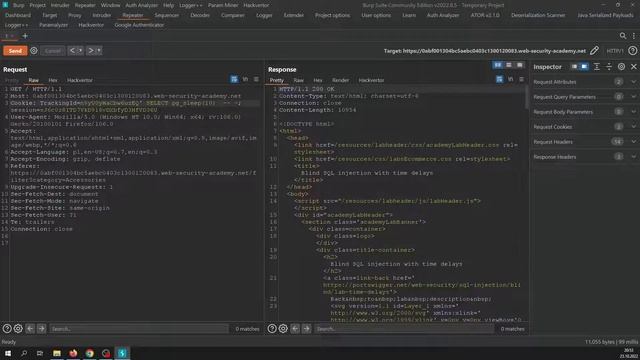Select top-bottom request/response layout
Screen dimensions: 640x360
pyautogui.click(x=509, y=65)
